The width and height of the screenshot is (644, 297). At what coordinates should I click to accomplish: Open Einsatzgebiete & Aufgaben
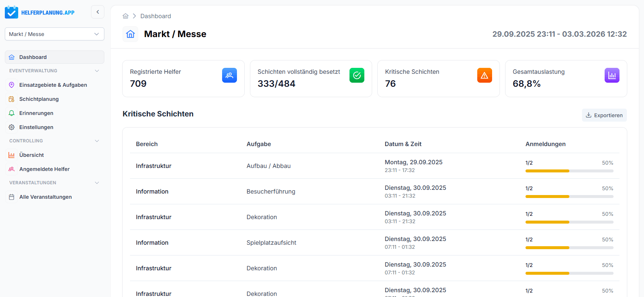coord(55,85)
